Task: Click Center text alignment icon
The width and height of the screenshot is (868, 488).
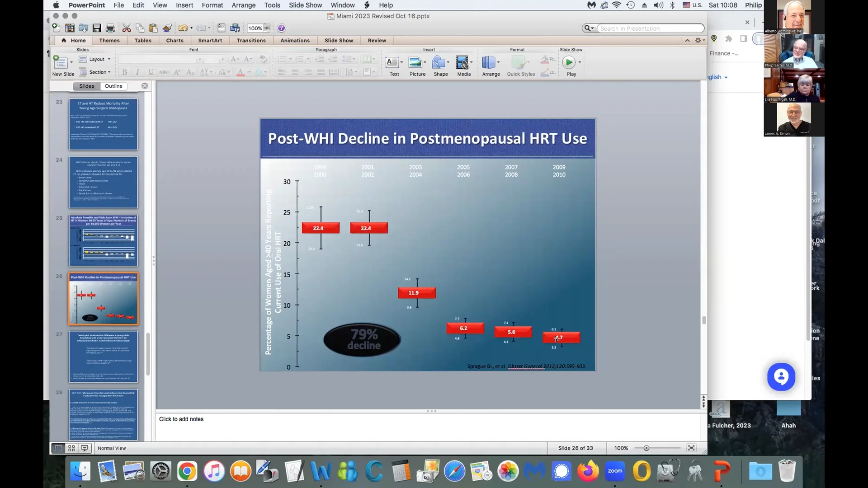Action: click(295, 72)
